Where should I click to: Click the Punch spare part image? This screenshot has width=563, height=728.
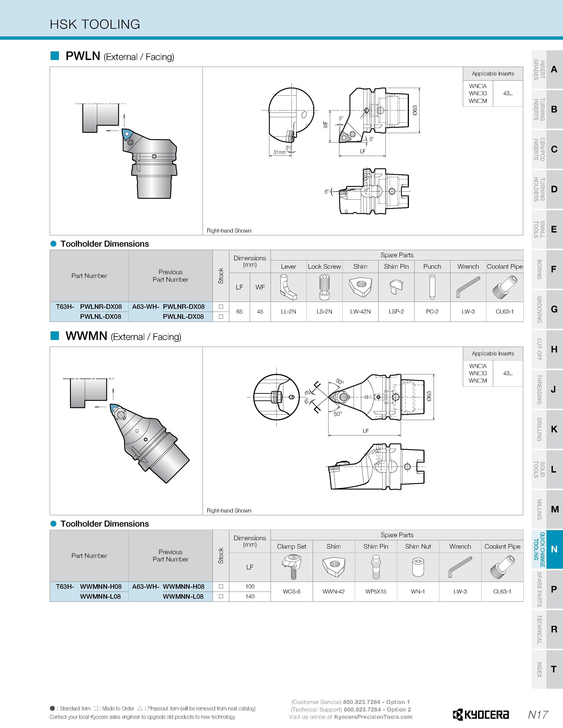432,287
